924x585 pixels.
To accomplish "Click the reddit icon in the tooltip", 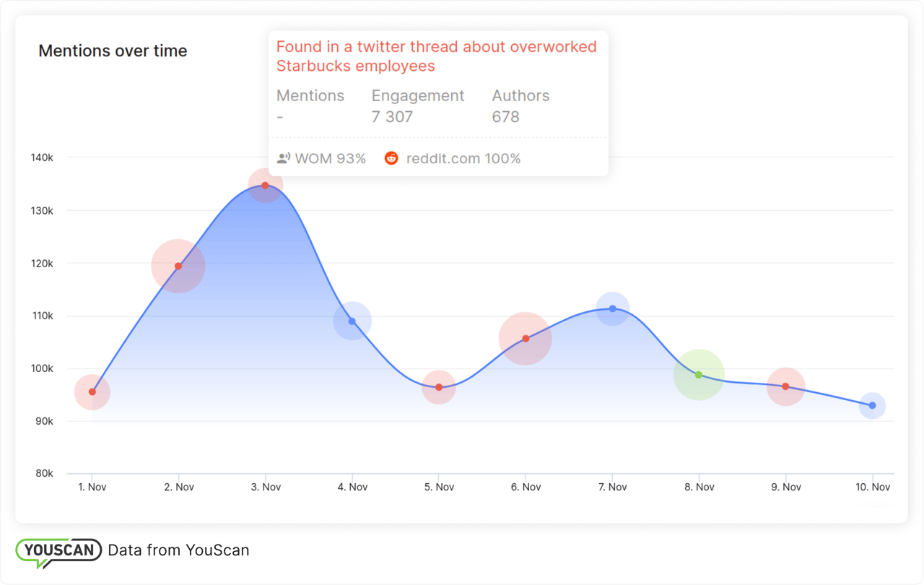I will coord(391,158).
